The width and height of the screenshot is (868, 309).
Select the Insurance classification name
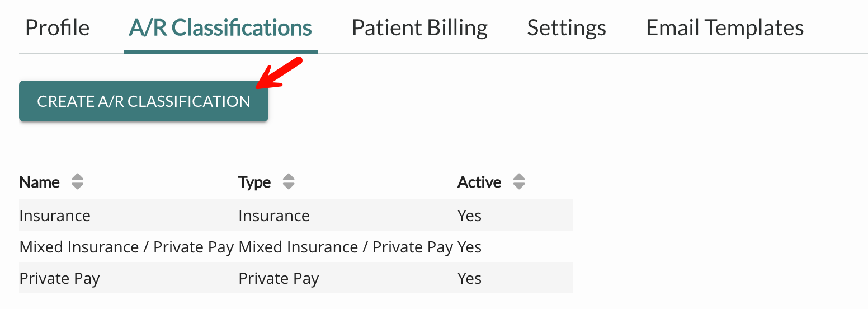(x=55, y=216)
